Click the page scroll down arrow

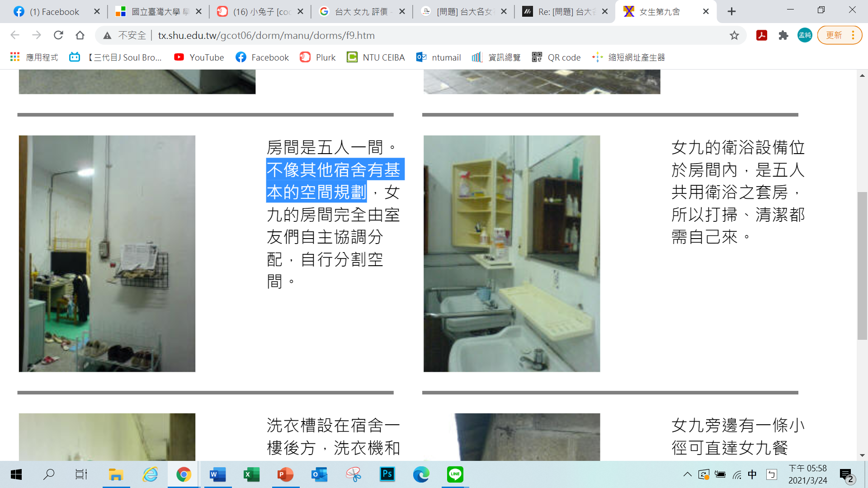tap(862, 455)
